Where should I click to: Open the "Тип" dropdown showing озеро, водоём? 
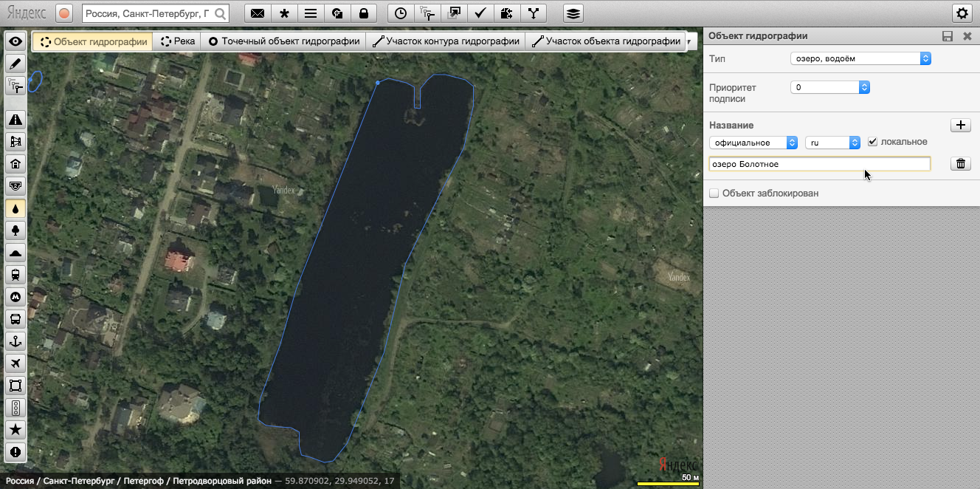tap(860, 58)
